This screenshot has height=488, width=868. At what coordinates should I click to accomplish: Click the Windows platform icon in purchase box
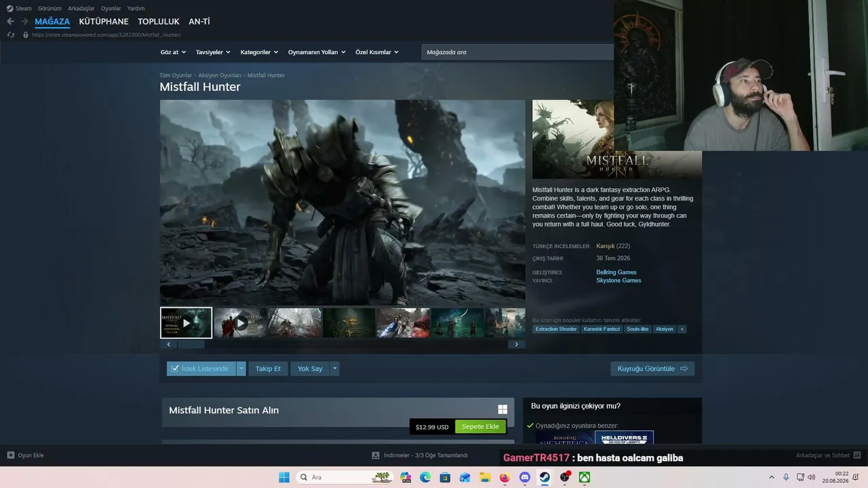502,409
